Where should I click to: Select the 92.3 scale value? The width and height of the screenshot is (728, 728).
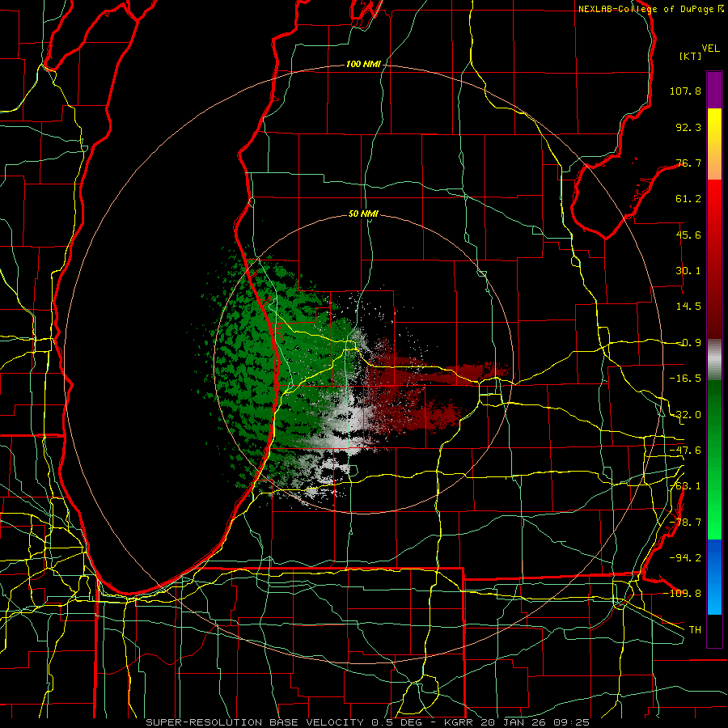(x=688, y=127)
